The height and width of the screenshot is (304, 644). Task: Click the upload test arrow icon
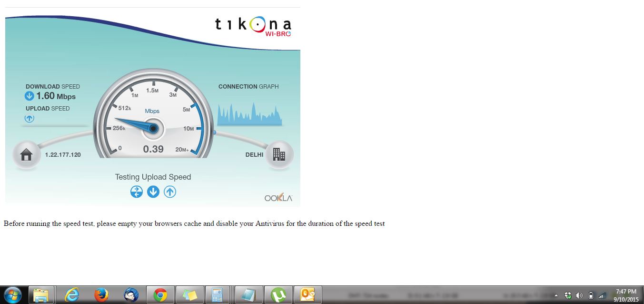click(170, 192)
